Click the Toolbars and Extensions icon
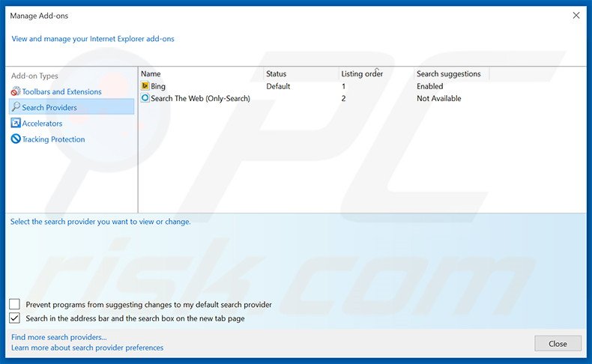This screenshot has height=364, width=592. (16, 92)
